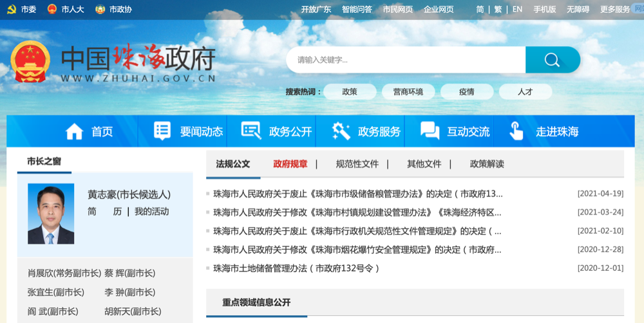Click the 市委 party emblem icon
This screenshot has width=644, height=323.
tap(12, 10)
